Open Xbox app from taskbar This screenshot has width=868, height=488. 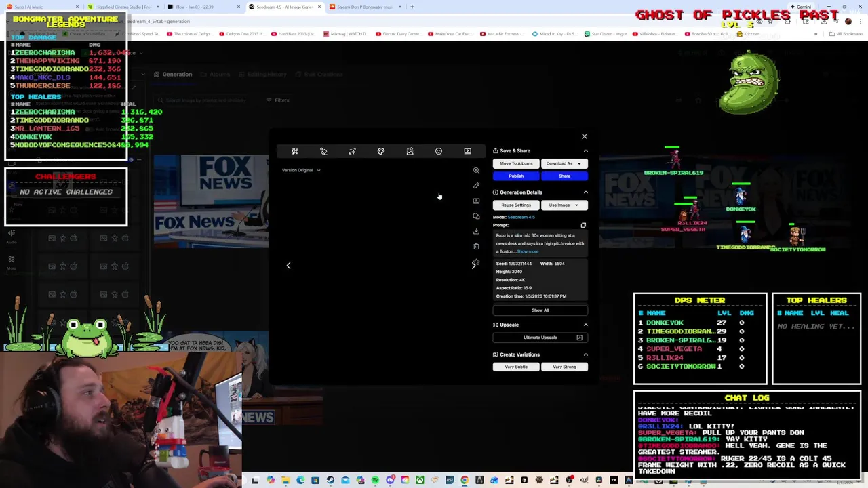coord(420,481)
